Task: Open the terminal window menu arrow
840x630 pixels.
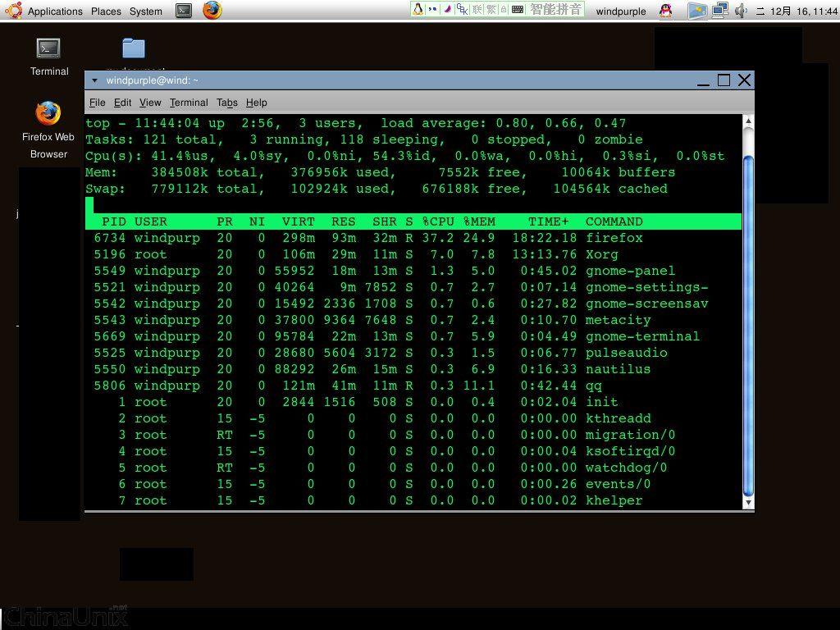Action: pos(94,80)
